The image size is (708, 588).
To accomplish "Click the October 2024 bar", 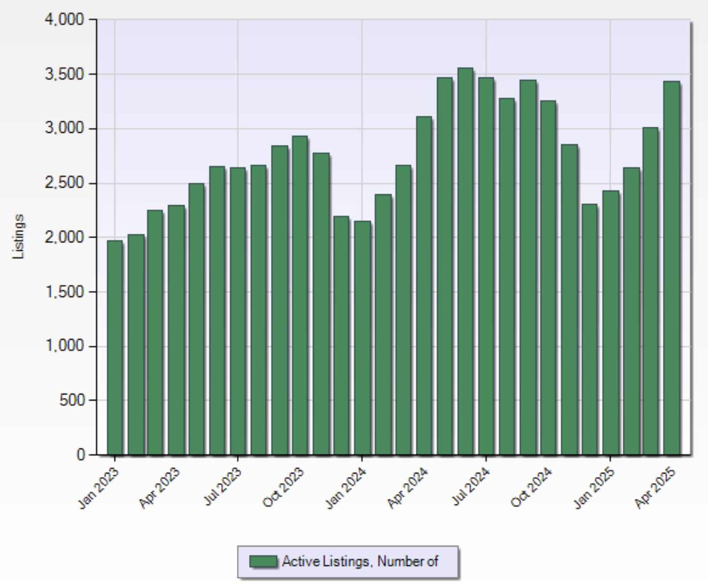I will tap(548, 278).
